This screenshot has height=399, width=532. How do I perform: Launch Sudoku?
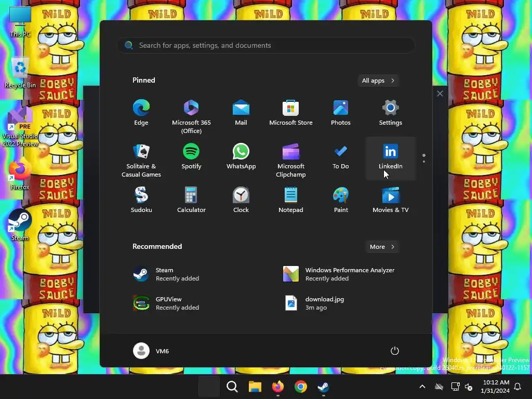(141, 200)
